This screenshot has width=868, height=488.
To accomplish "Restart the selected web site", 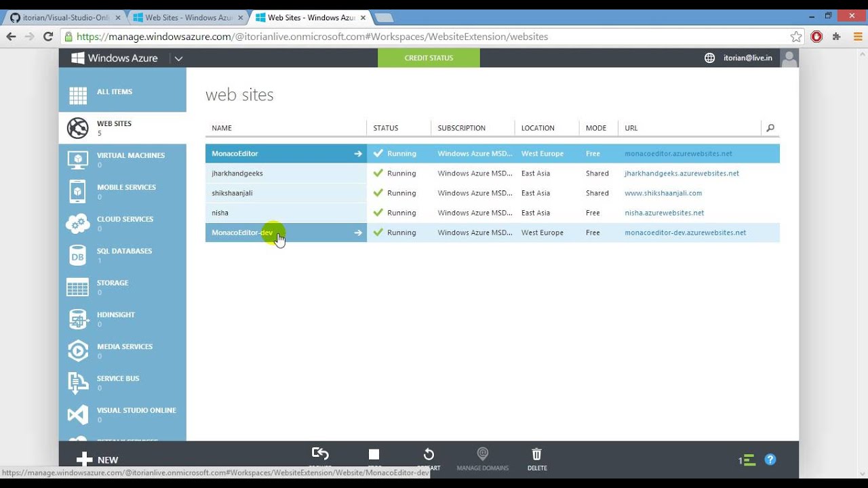I will 429,455.
